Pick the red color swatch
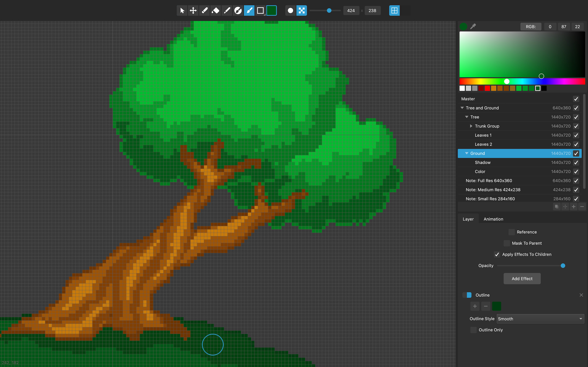The width and height of the screenshot is (588, 367). (487, 88)
